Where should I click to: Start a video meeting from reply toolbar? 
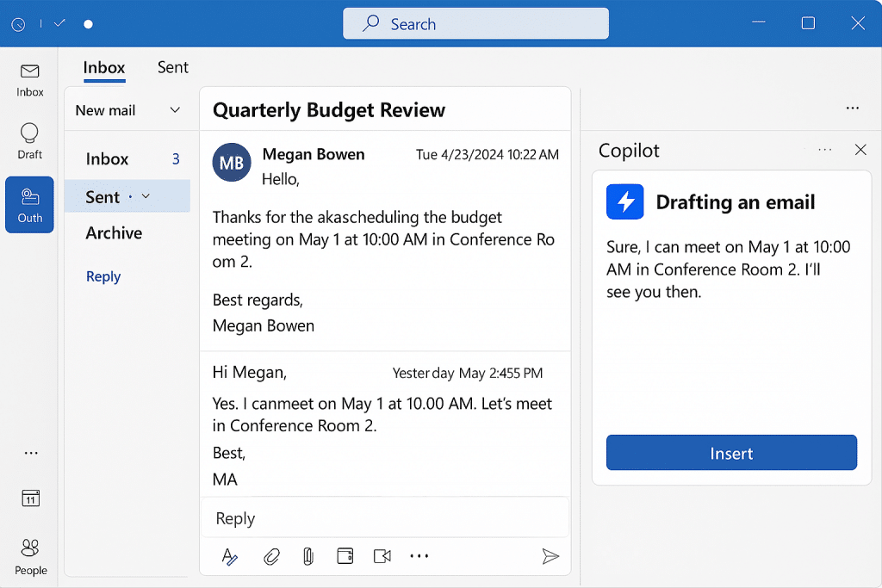click(x=382, y=557)
